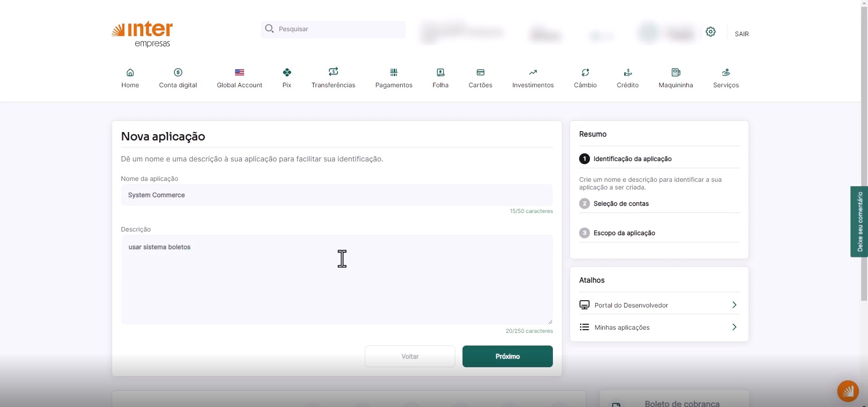This screenshot has height=407, width=868.
Task: Access Câmbio
Action: coord(585,78)
